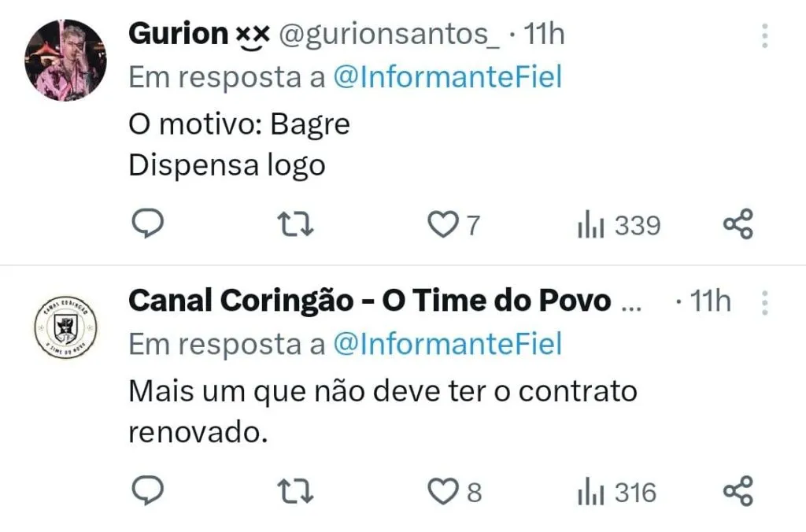
Task: Reply to Gurion's tweet
Action: [146, 225]
